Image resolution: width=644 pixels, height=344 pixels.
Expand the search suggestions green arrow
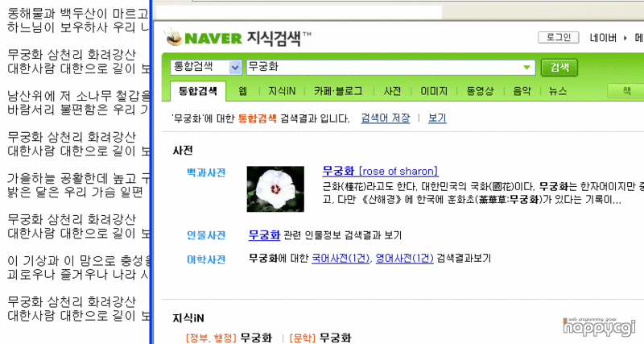526,68
